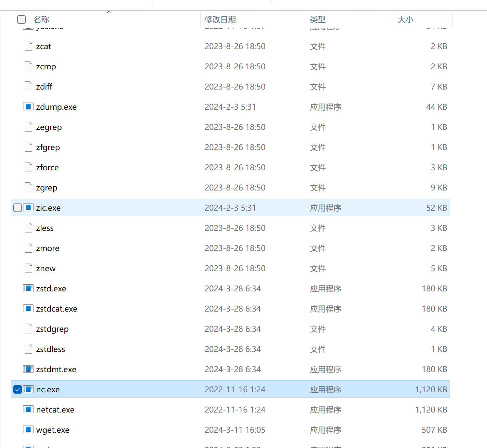The image size is (487, 448).
Task: Select the file name zmore
Action: [48, 248]
